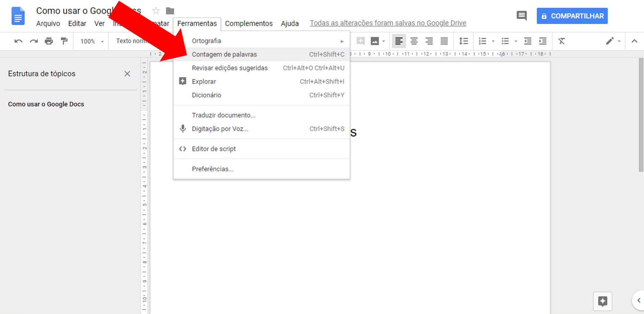Choose Traduzir documento from the menu
This screenshot has height=314, width=644.
[x=224, y=115]
